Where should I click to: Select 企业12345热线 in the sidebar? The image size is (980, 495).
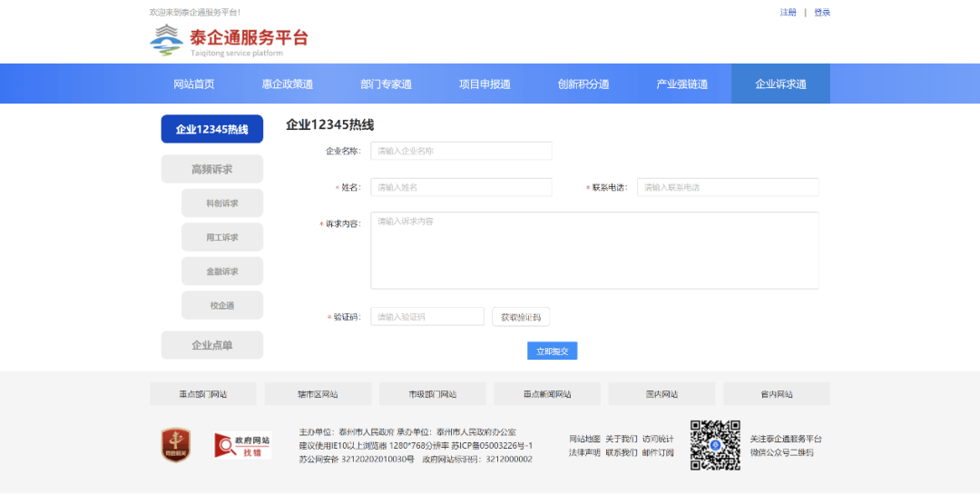[x=211, y=129]
